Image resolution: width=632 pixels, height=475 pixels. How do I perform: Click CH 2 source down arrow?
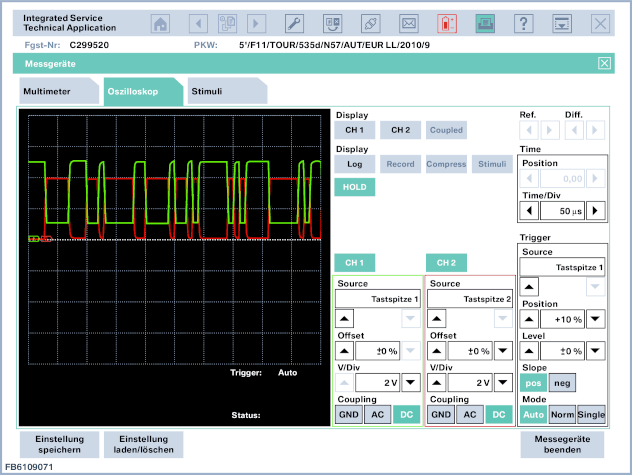(503, 319)
